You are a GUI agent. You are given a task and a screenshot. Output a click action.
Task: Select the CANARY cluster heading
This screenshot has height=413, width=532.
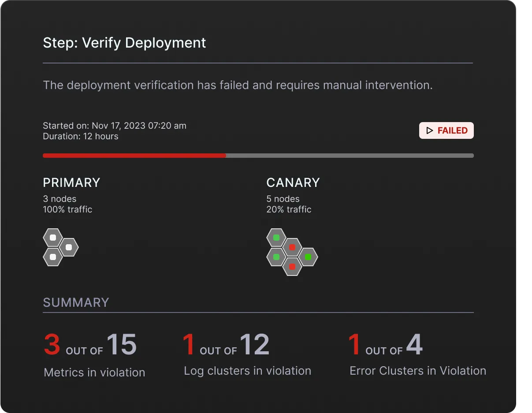click(293, 182)
